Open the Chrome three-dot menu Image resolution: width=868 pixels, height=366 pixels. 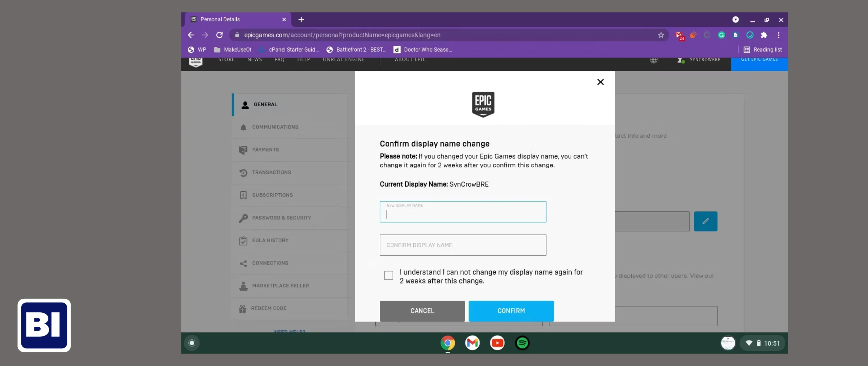click(778, 35)
